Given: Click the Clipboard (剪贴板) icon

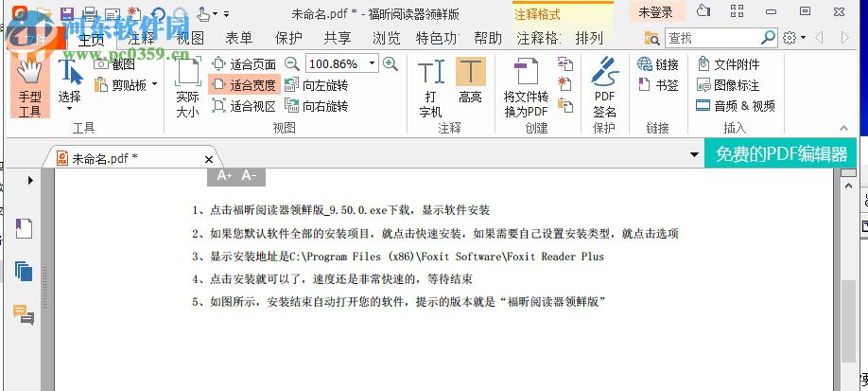Looking at the screenshot, I should tap(101, 85).
